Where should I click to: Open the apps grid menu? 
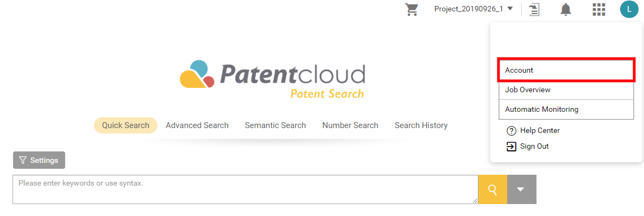[599, 9]
